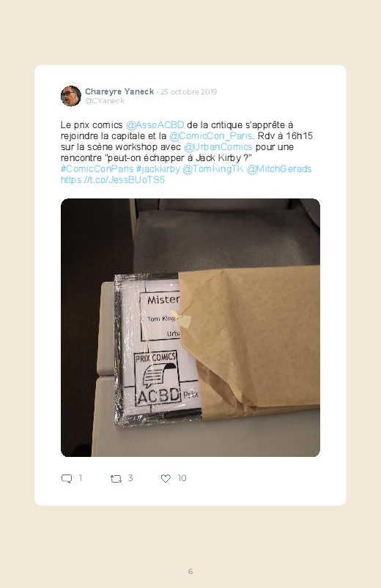Click the retweet count 3
This screenshot has width=381, height=588.
point(130,478)
